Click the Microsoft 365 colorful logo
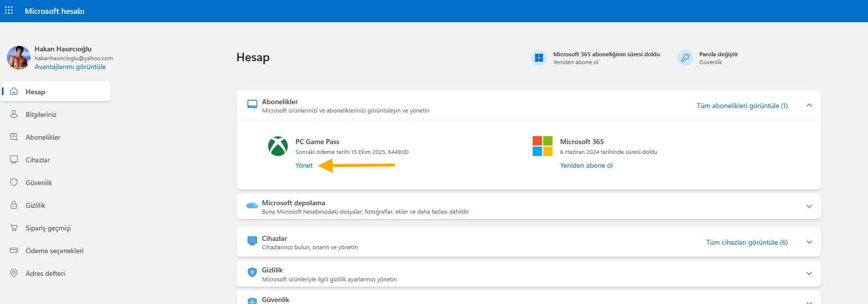The height and width of the screenshot is (304, 868). [542, 147]
